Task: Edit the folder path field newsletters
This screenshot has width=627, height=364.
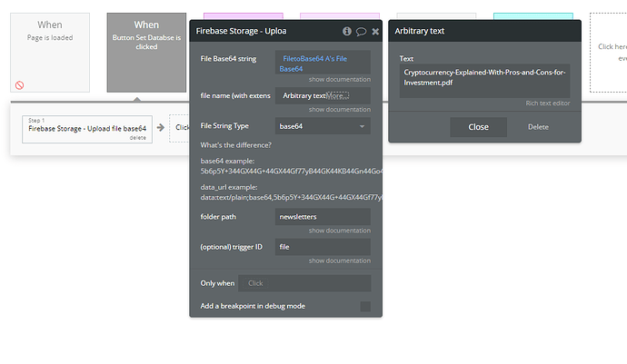Action: pos(323,217)
